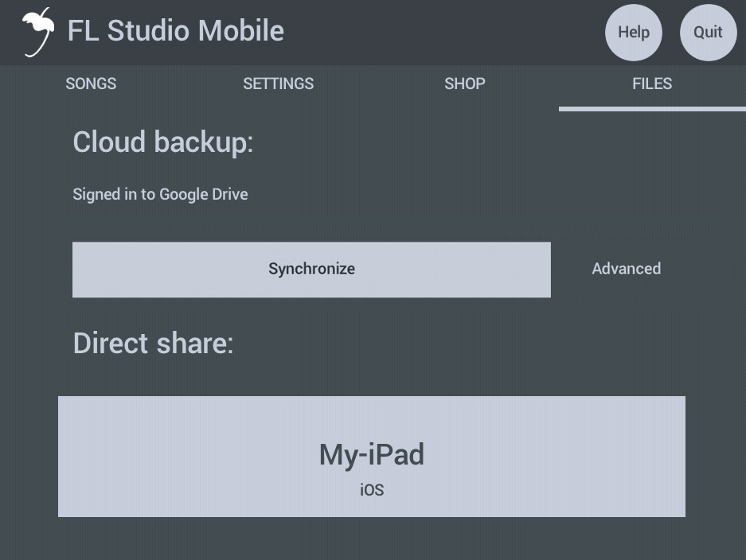Screen dimensions: 746x560
Task: Open the Help page
Action: pyautogui.click(x=634, y=33)
